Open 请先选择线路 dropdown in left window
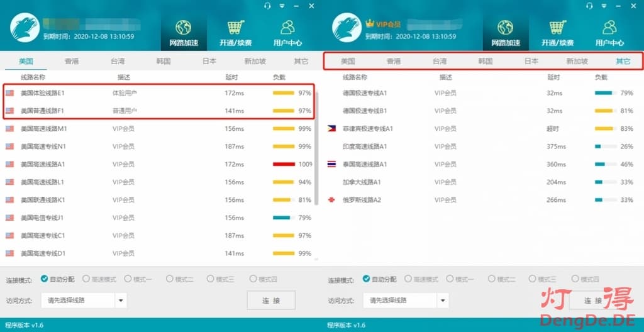 pyautogui.click(x=120, y=301)
